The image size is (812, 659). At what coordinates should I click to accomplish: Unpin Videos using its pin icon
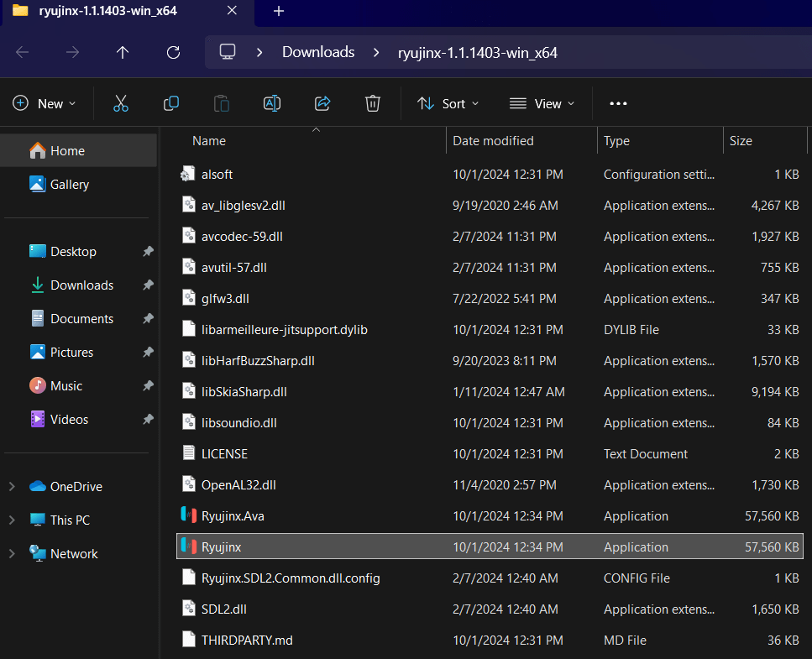(148, 419)
